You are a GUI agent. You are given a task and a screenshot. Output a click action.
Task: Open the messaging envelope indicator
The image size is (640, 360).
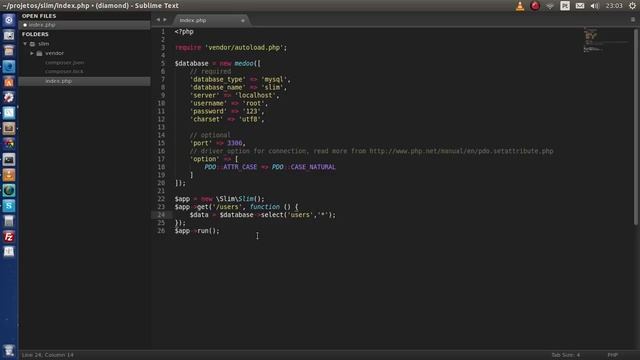(x=580, y=6)
